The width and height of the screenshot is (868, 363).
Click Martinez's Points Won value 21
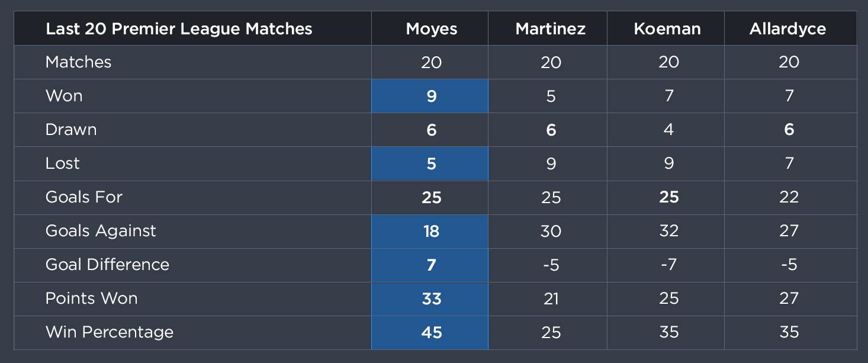click(551, 298)
